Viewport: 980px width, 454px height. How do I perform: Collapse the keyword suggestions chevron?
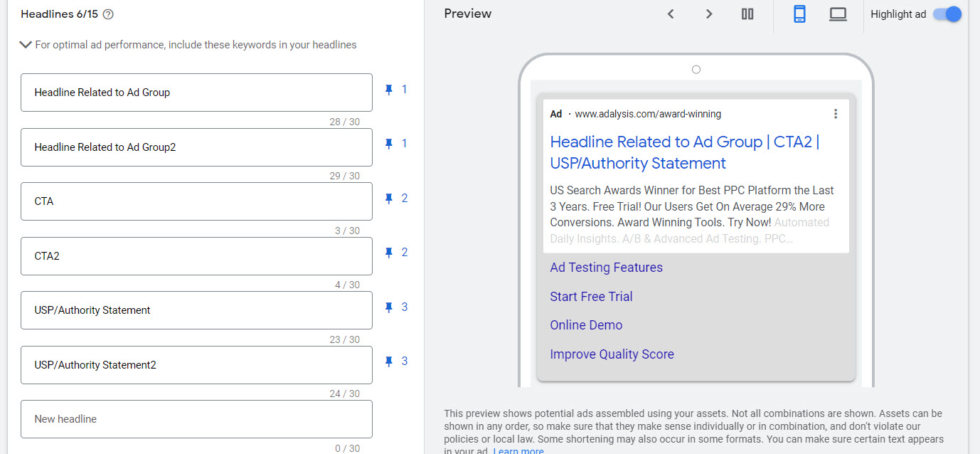click(x=26, y=45)
